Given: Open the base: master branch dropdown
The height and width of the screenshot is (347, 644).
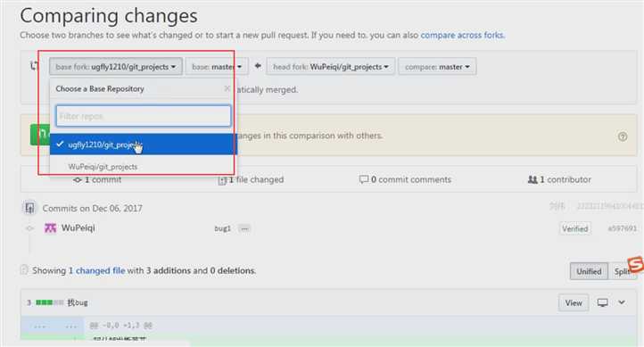Looking at the screenshot, I should point(217,67).
